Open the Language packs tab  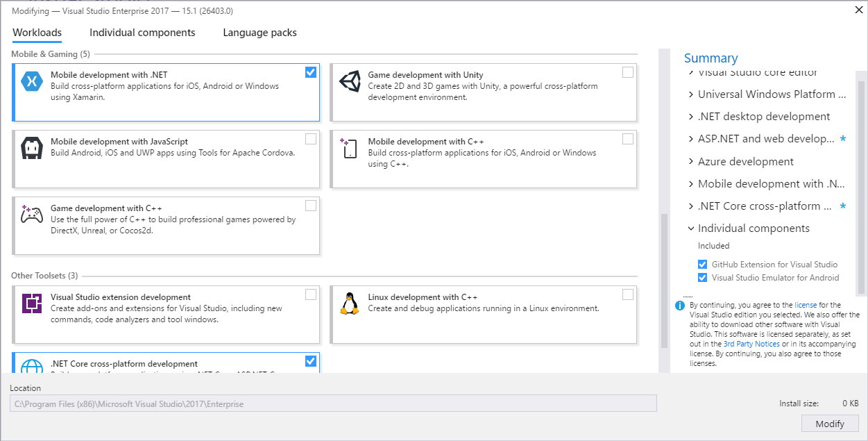pos(259,33)
